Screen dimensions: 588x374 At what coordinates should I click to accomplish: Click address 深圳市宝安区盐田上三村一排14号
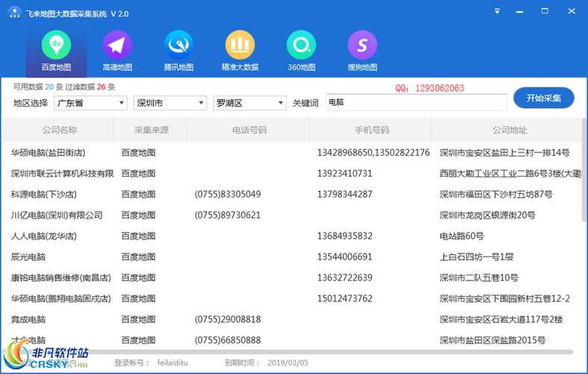(504, 153)
